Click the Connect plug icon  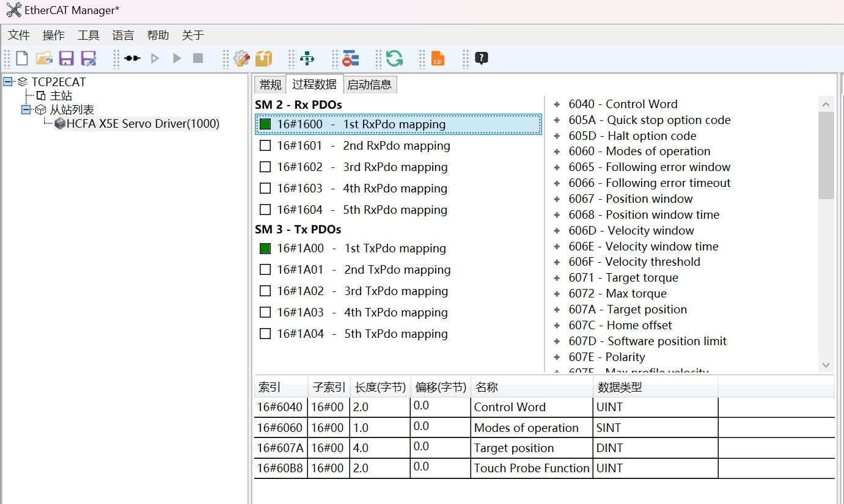(132, 59)
